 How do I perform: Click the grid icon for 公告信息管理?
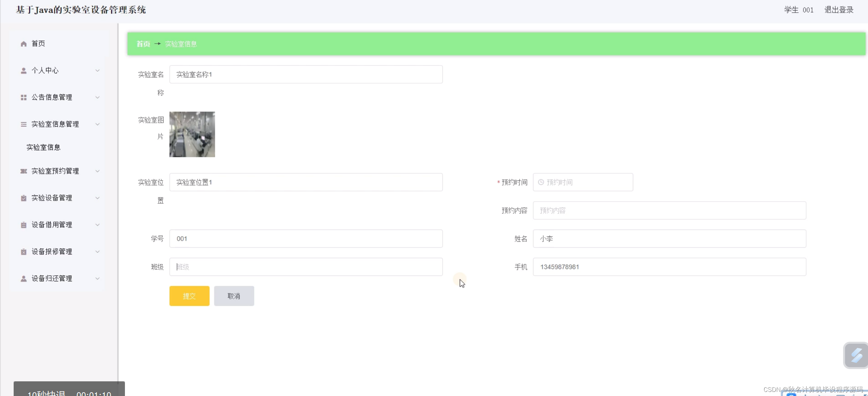coord(24,98)
